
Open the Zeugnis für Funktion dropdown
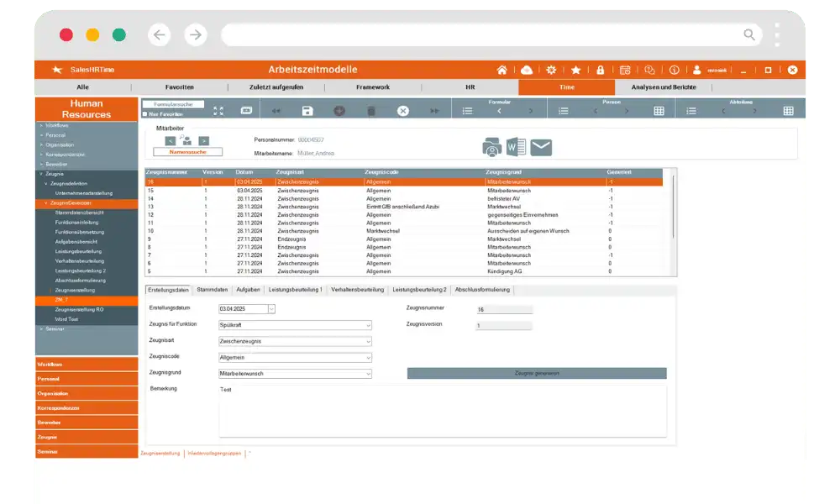(368, 325)
